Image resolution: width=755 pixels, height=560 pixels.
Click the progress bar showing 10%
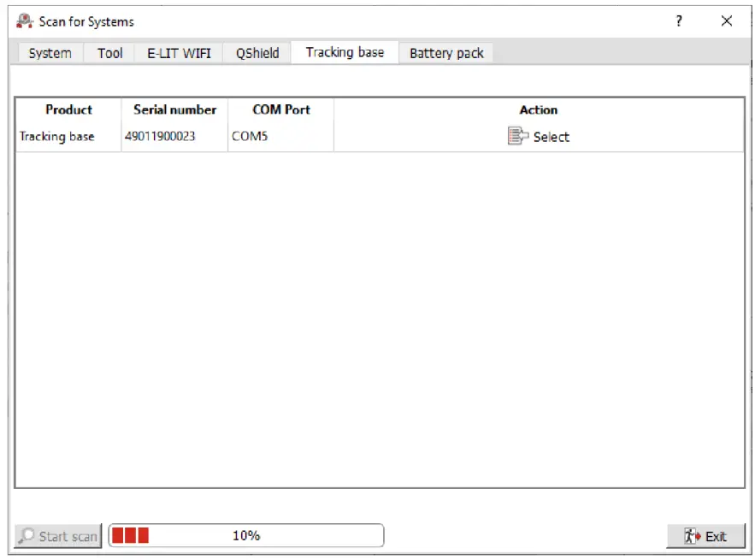click(246, 535)
